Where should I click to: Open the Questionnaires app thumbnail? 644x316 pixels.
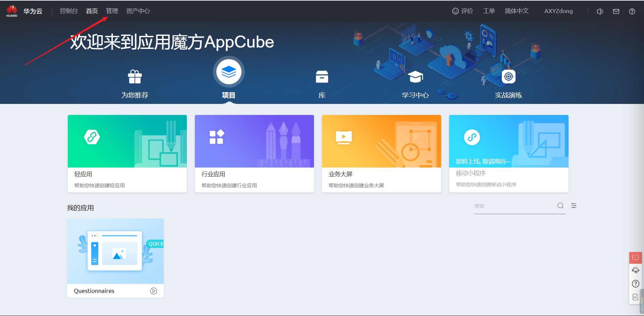click(115, 251)
